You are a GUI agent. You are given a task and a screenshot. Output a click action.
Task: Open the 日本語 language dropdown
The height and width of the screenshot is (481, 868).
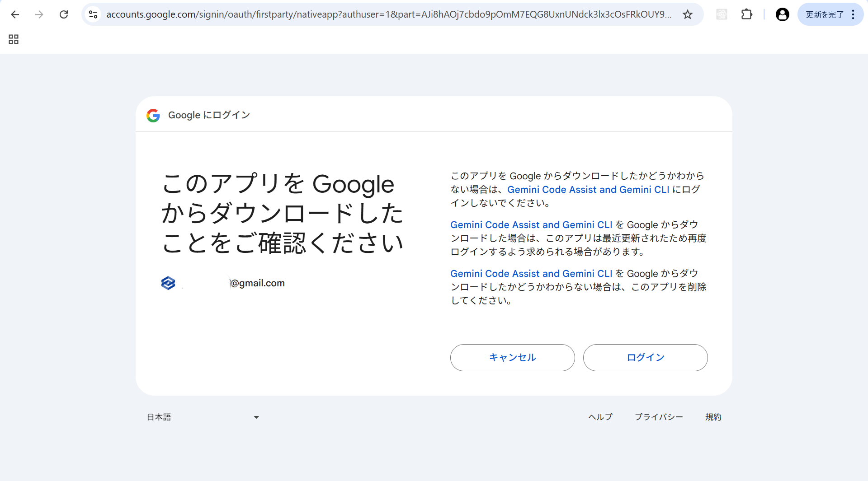203,417
